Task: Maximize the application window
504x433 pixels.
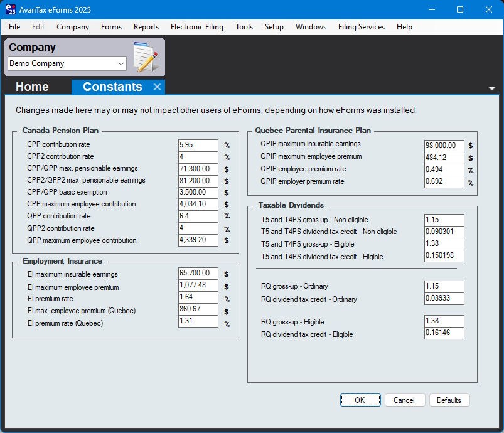Action: tap(459, 9)
